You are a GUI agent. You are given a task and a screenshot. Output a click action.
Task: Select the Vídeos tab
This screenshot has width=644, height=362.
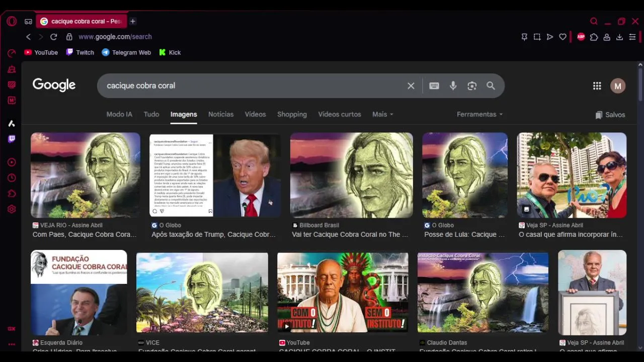(255, 114)
